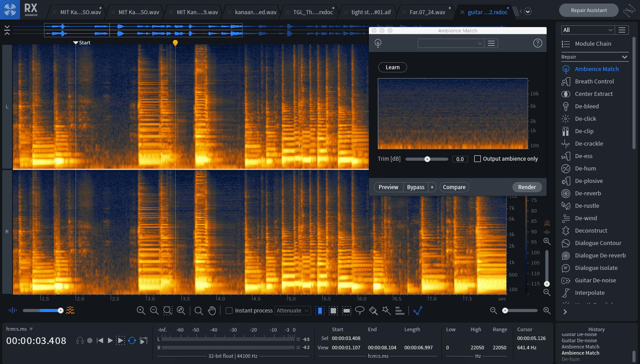Select the magic wand tool

tap(387, 310)
